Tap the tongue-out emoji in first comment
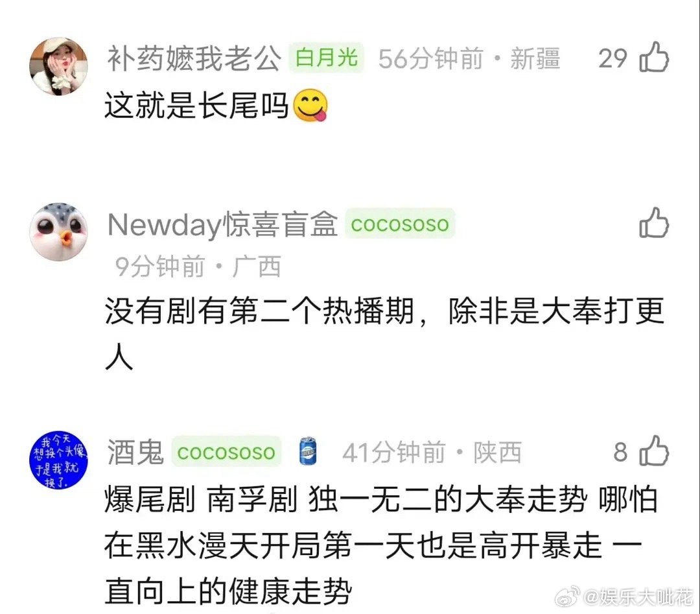The height and width of the screenshot is (614, 700). [310, 106]
